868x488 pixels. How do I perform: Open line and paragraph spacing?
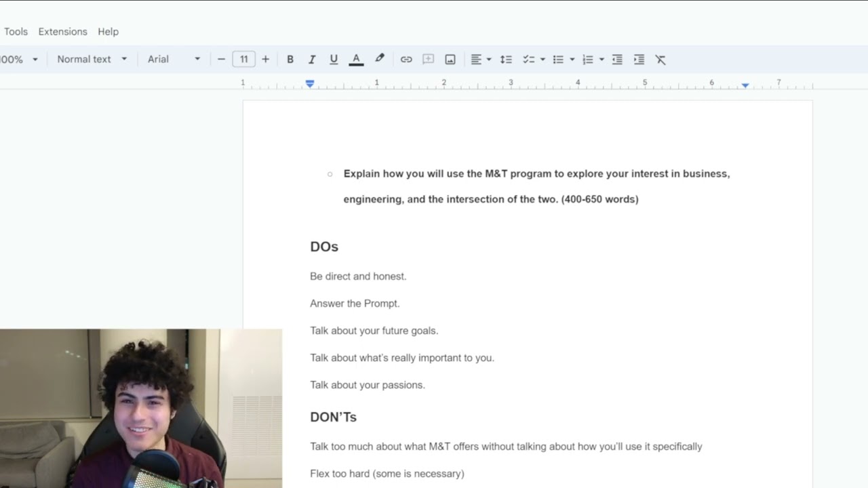click(x=506, y=60)
